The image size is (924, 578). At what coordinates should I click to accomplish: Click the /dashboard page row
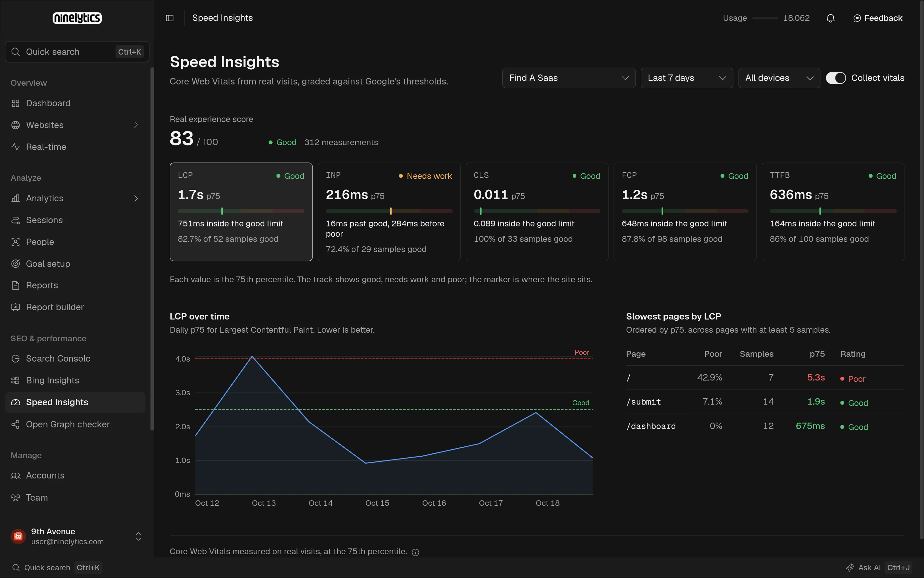coord(765,426)
